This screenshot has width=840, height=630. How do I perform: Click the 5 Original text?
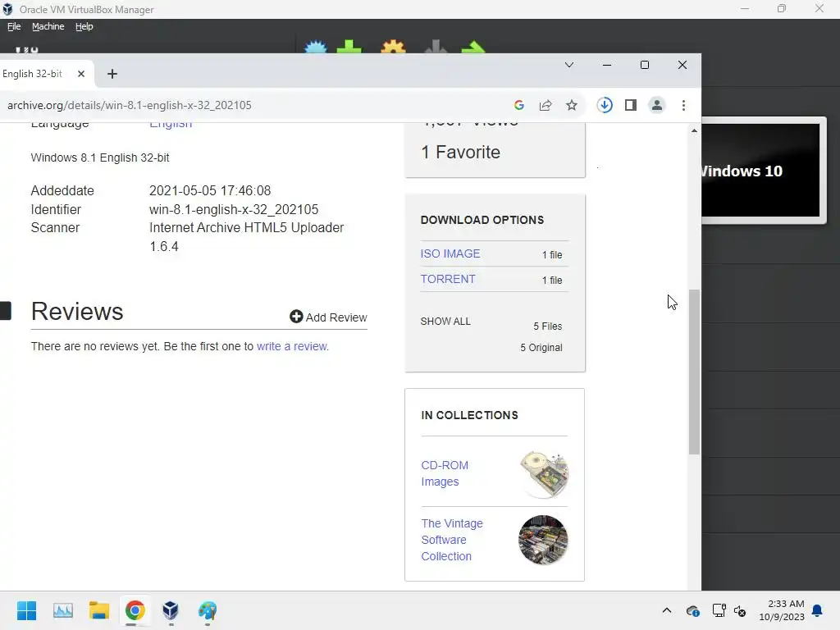pyautogui.click(x=541, y=348)
